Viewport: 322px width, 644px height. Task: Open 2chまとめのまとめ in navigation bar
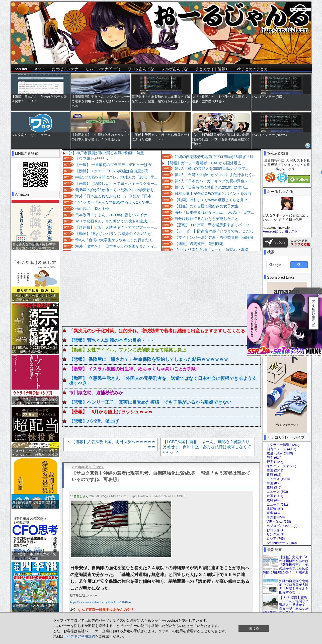click(251, 69)
